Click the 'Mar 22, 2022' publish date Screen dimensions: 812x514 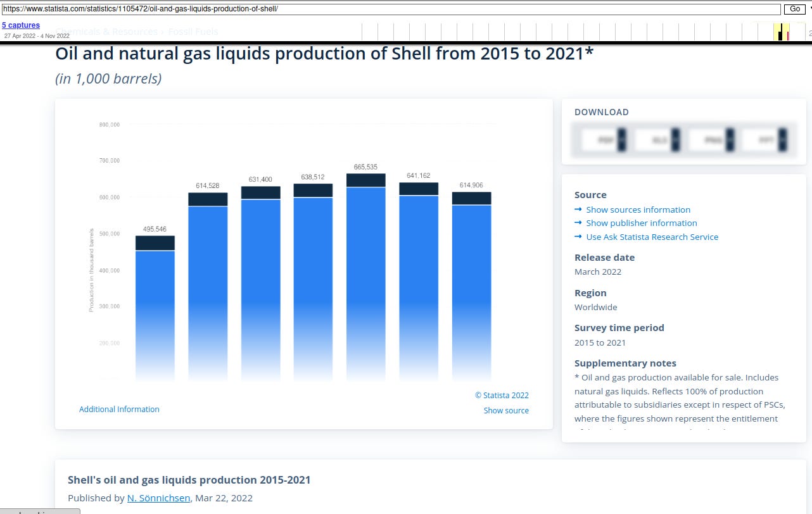(x=224, y=498)
